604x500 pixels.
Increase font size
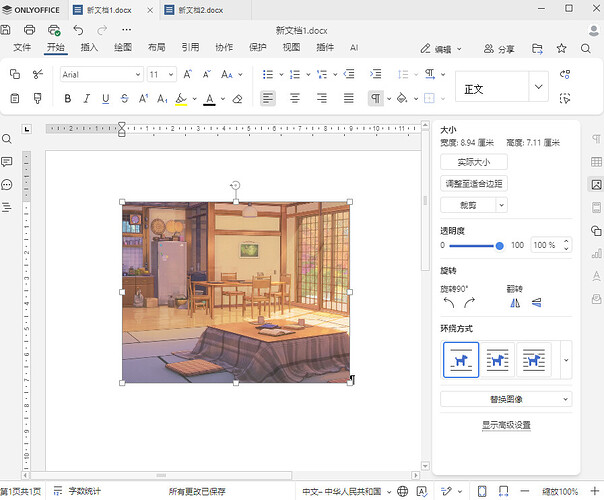(188, 74)
